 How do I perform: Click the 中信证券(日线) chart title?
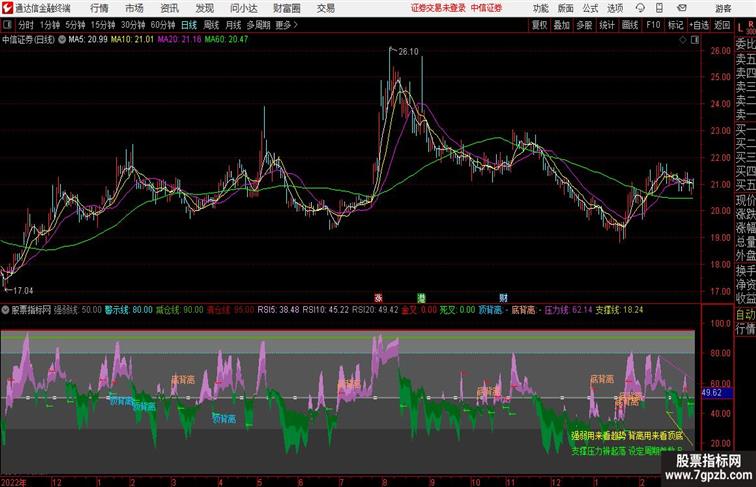tap(28, 40)
